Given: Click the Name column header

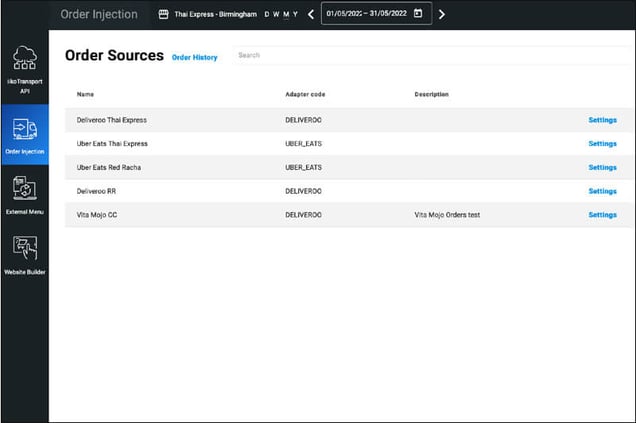Looking at the screenshot, I should (x=85, y=95).
